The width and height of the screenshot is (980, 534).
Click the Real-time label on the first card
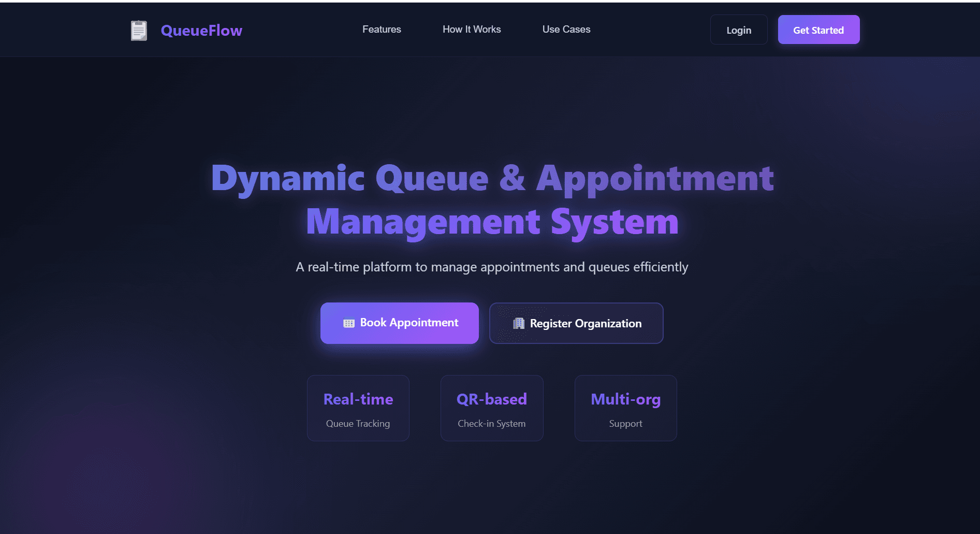[x=358, y=399]
